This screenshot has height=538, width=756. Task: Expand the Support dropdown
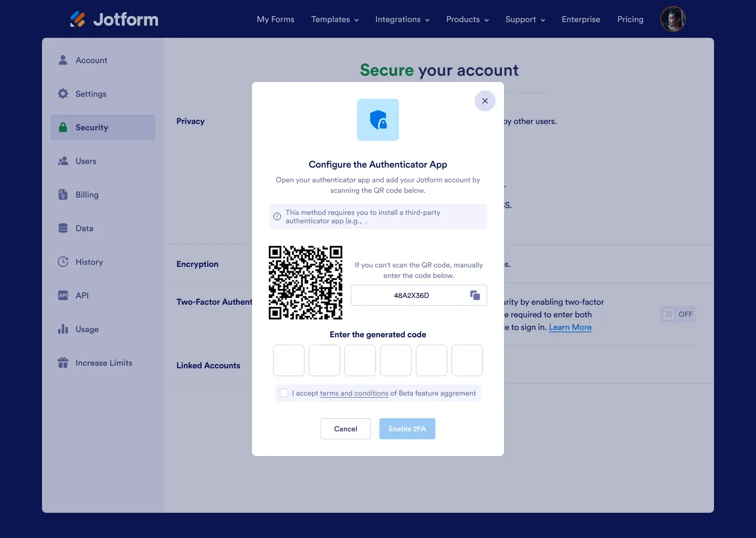coord(526,19)
